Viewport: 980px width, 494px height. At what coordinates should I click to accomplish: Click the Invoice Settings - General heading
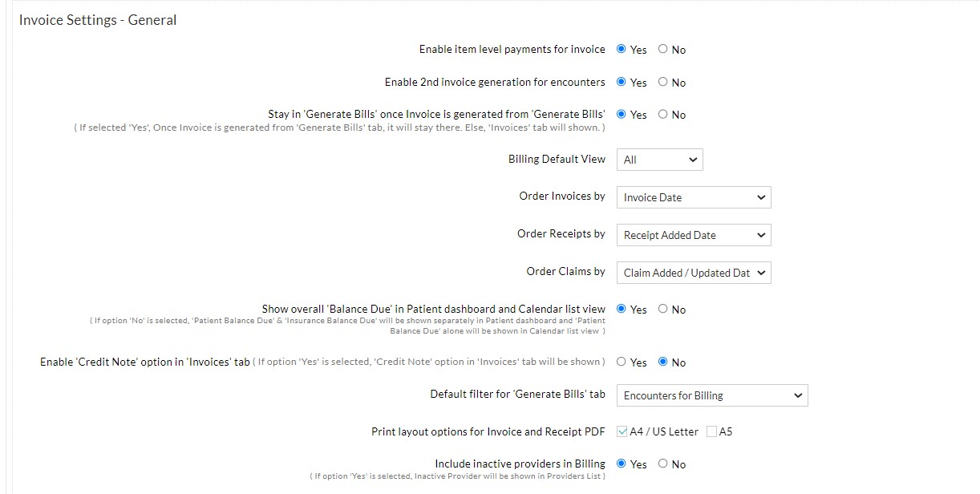coord(97,20)
